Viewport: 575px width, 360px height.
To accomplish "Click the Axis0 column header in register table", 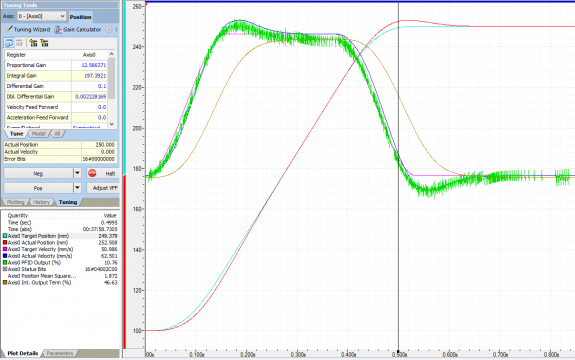I will coord(89,55).
